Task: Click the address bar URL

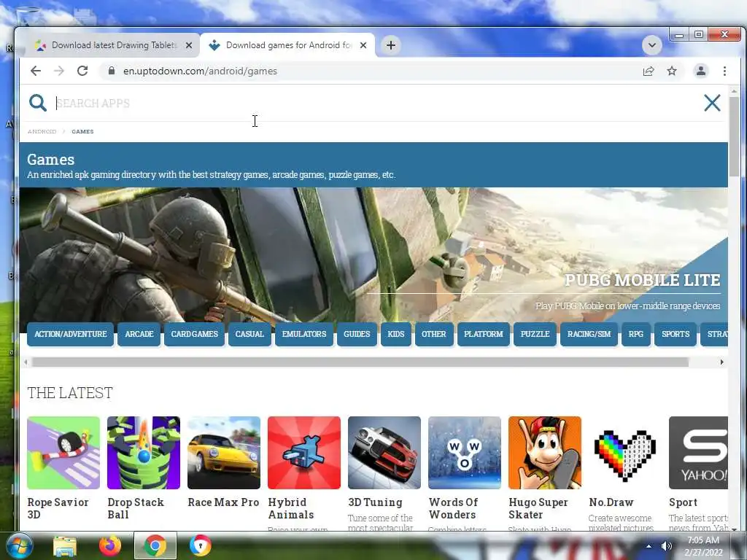Action: pos(200,71)
